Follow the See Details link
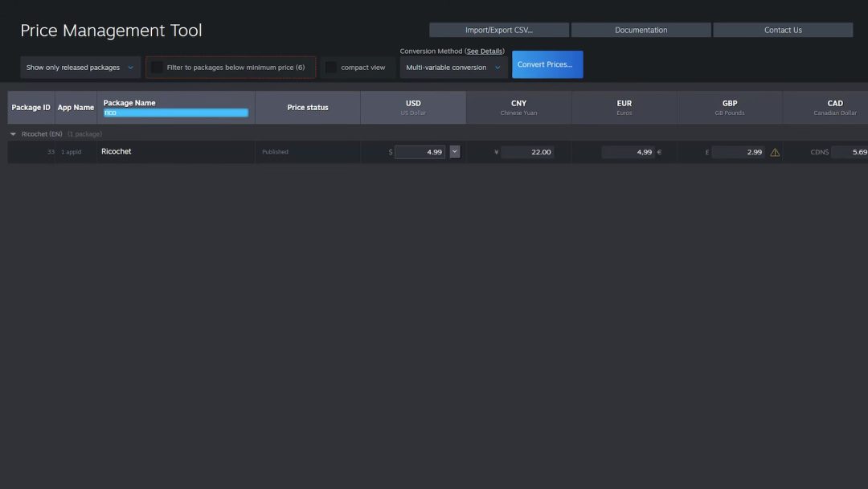The height and width of the screenshot is (489, 868). point(485,51)
